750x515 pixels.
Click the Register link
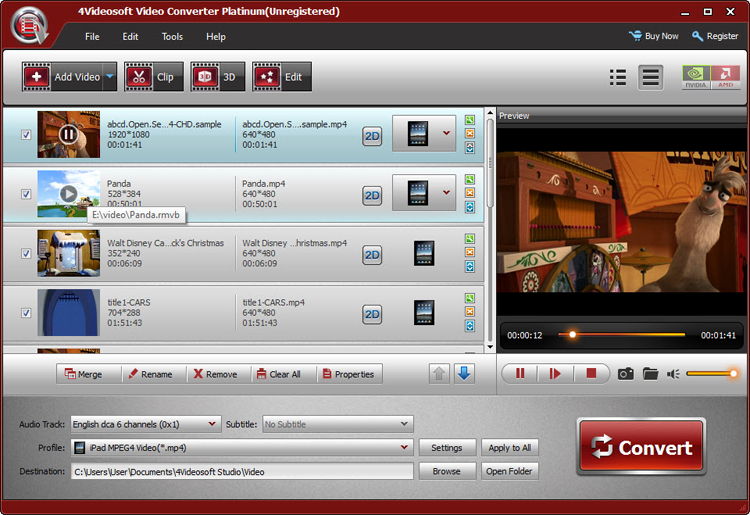pos(715,36)
